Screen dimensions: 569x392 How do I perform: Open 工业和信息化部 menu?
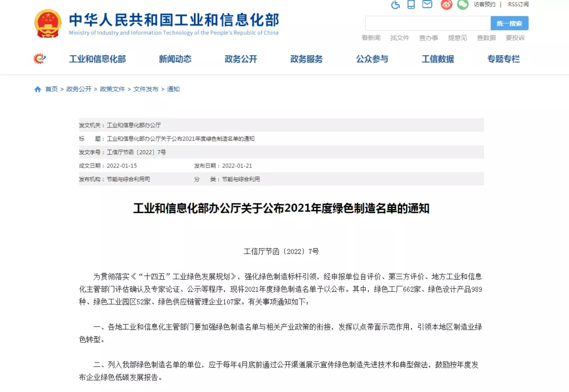[x=97, y=59]
